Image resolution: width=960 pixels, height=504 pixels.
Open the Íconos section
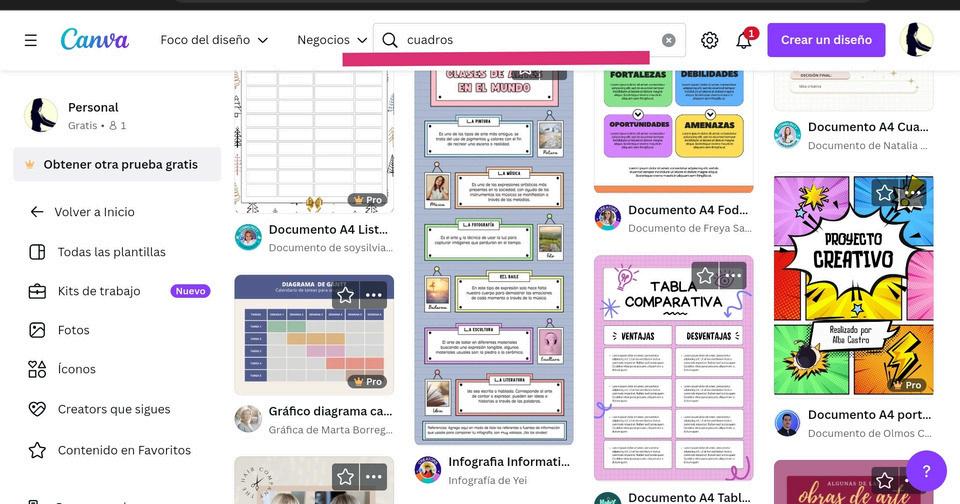click(x=77, y=369)
